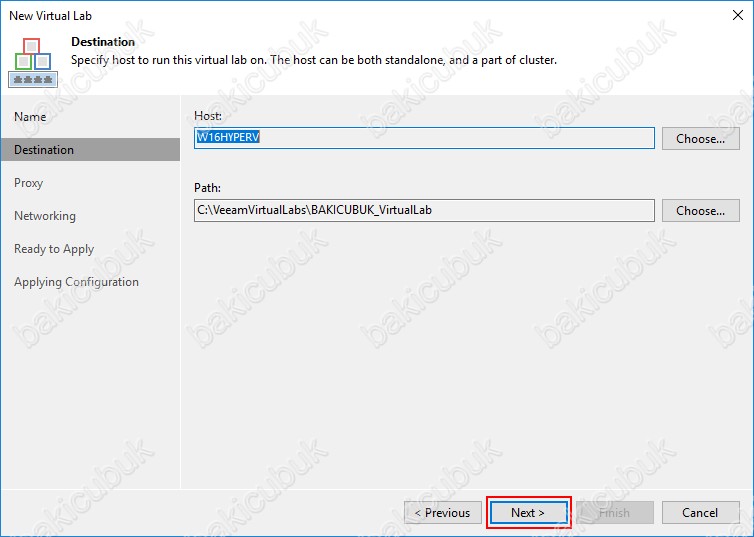Click the Host field containing W16HYPERV

(x=424, y=138)
